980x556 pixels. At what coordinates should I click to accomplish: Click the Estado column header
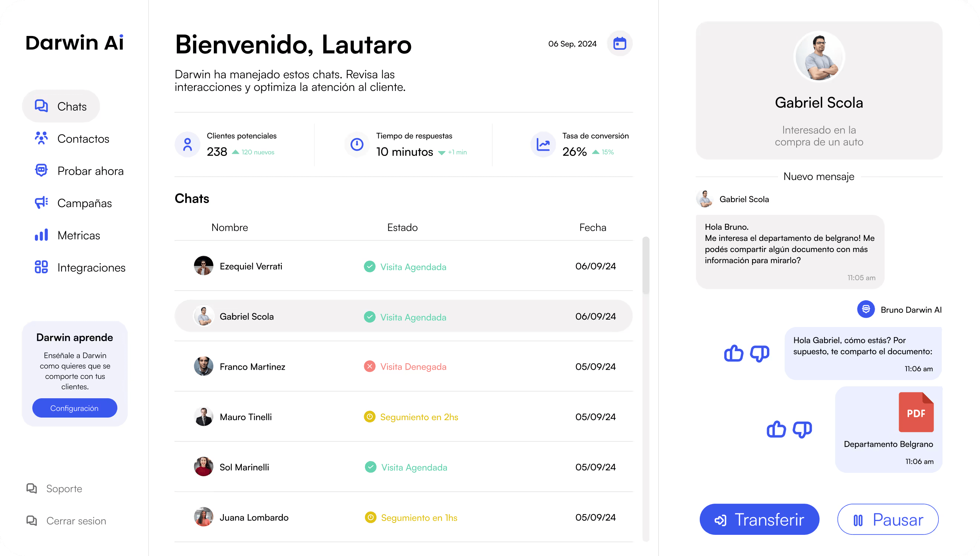[x=402, y=227]
